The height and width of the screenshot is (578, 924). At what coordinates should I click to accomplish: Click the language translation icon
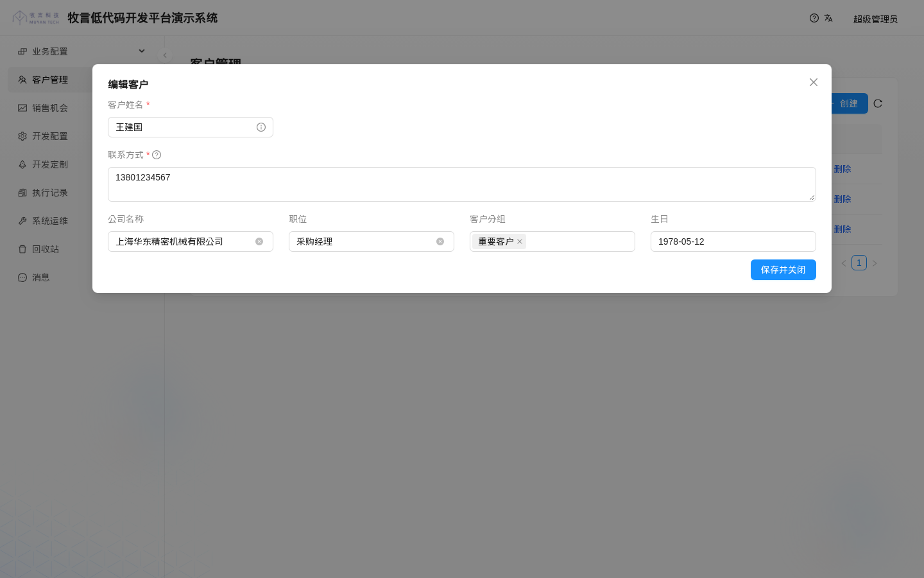coord(828,18)
